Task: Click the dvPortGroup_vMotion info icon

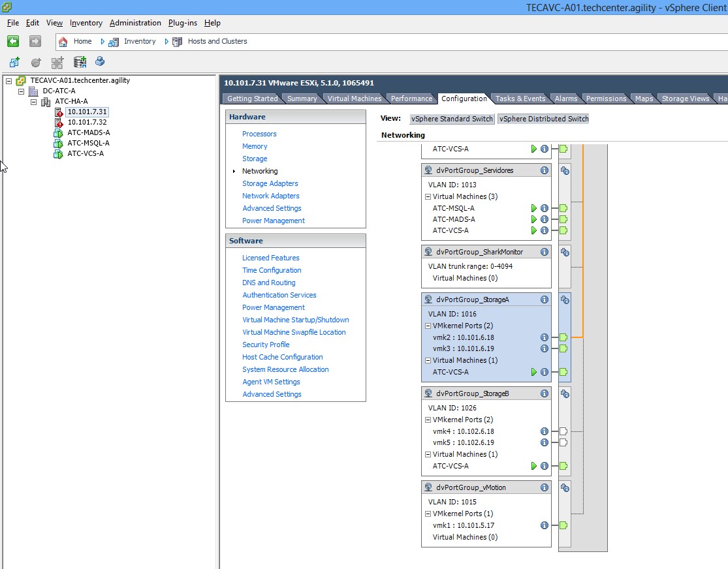Action: (544, 487)
